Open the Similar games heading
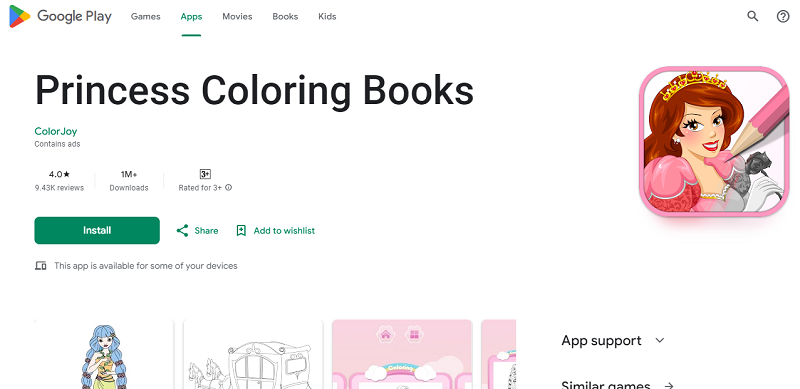 pyautogui.click(x=606, y=385)
